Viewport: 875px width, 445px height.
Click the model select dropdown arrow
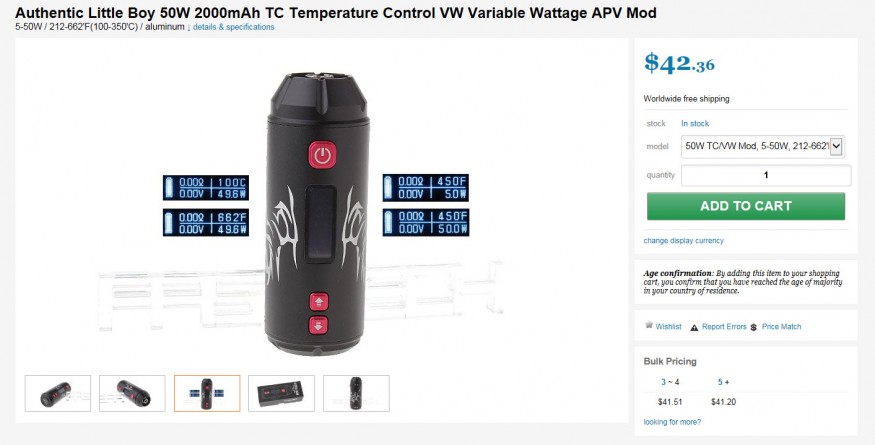(836, 147)
